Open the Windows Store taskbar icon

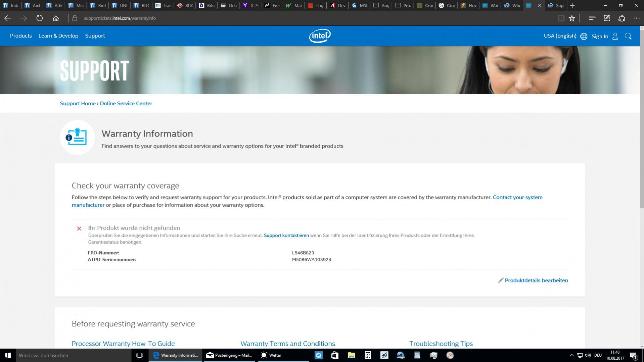tap(335, 355)
